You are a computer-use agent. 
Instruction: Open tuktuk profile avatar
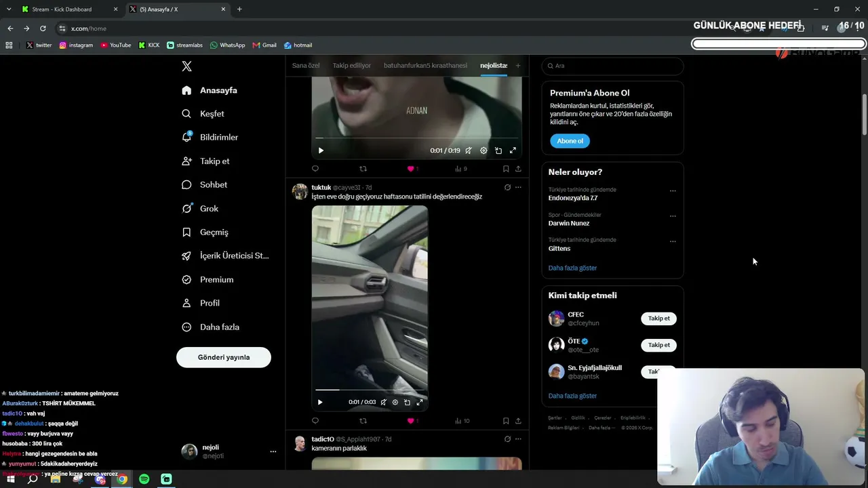(300, 191)
